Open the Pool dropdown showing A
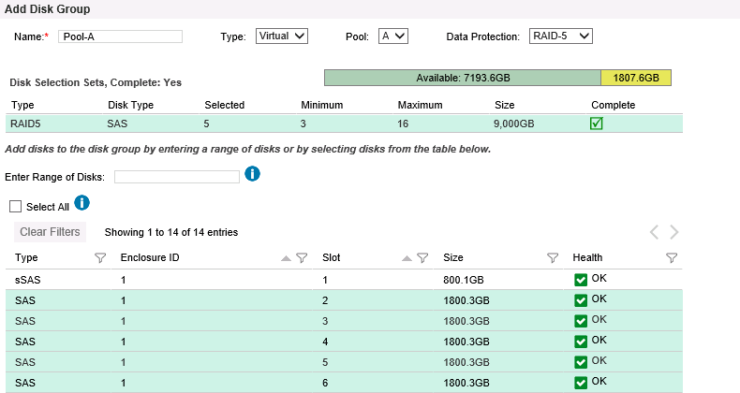Viewport: 740px width, 393px height. click(393, 36)
